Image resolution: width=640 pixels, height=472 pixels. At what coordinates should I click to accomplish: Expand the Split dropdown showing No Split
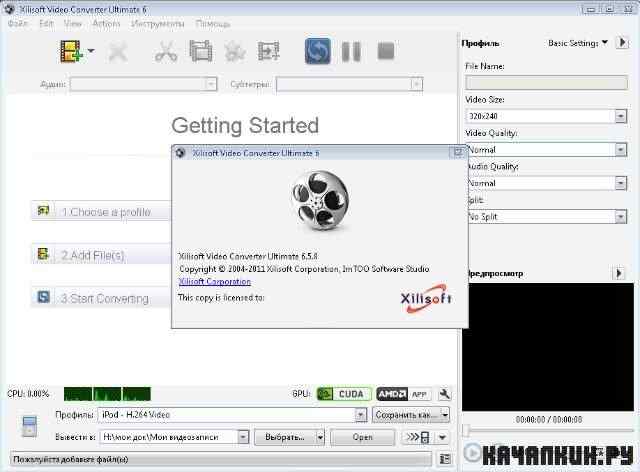[x=620, y=217]
